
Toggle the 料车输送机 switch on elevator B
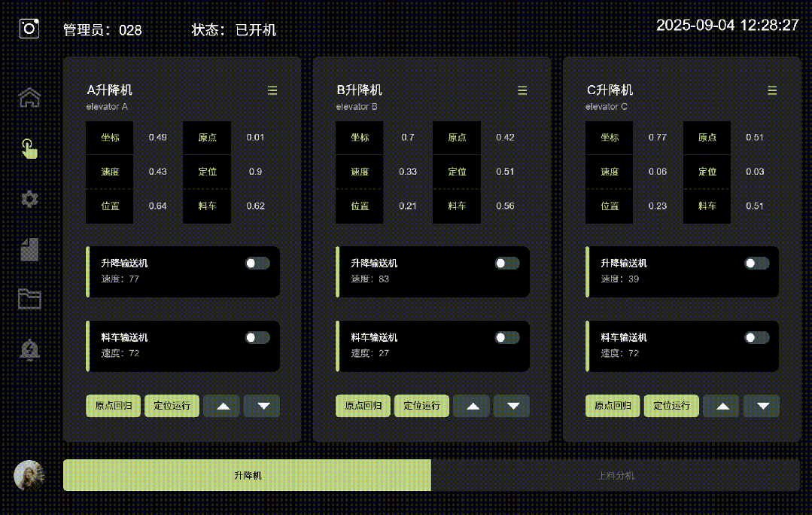tap(506, 337)
